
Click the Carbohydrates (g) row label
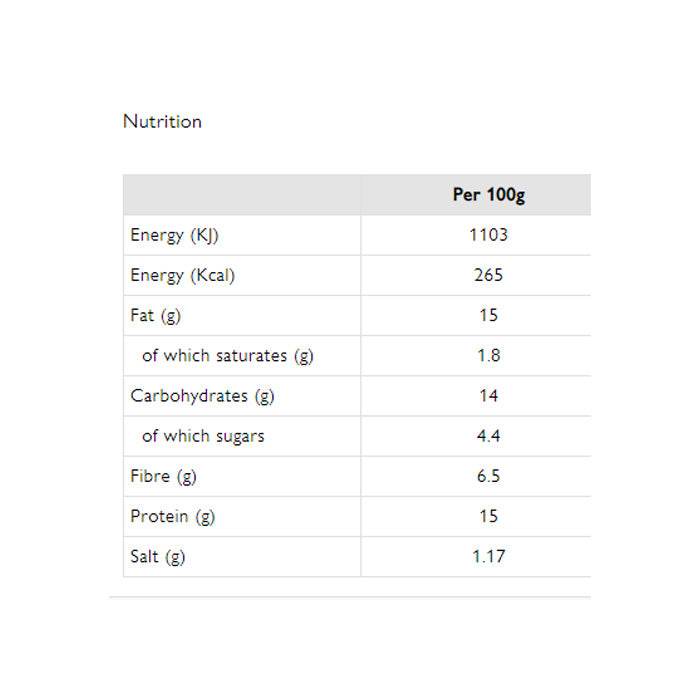pyautogui.click(x=202, y=395)
